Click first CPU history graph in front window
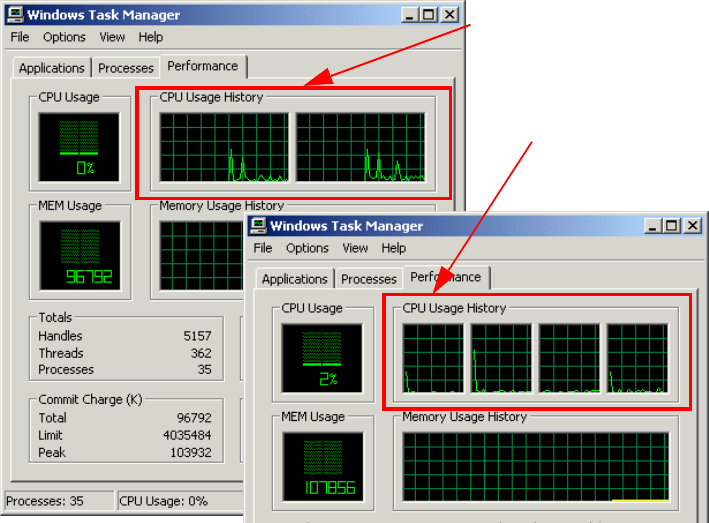Viewport: 709px width, 523px height. (433, 358)
